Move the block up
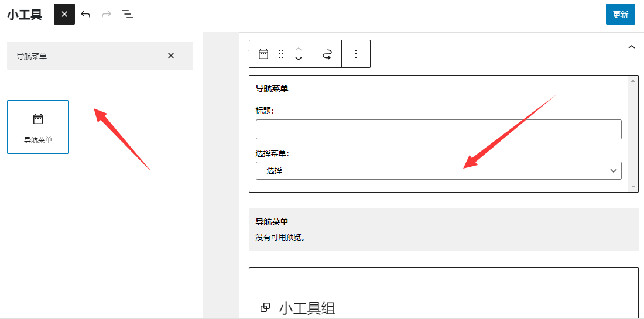The height and width of the screenshot is (319, 644). 299,49
